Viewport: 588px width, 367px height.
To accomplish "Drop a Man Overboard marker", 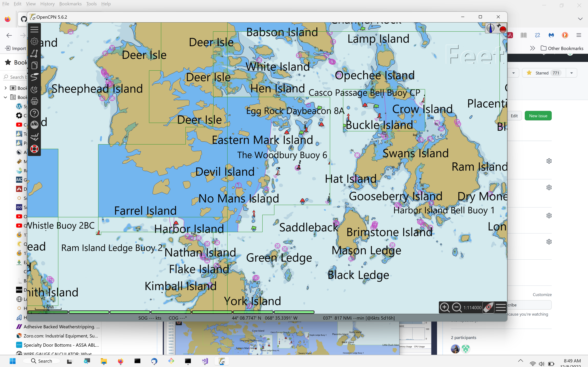I will point(34,149).
